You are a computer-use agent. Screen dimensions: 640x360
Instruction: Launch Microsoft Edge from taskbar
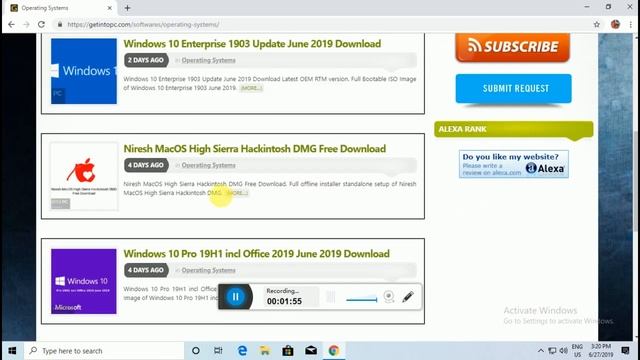coord(242,351)
